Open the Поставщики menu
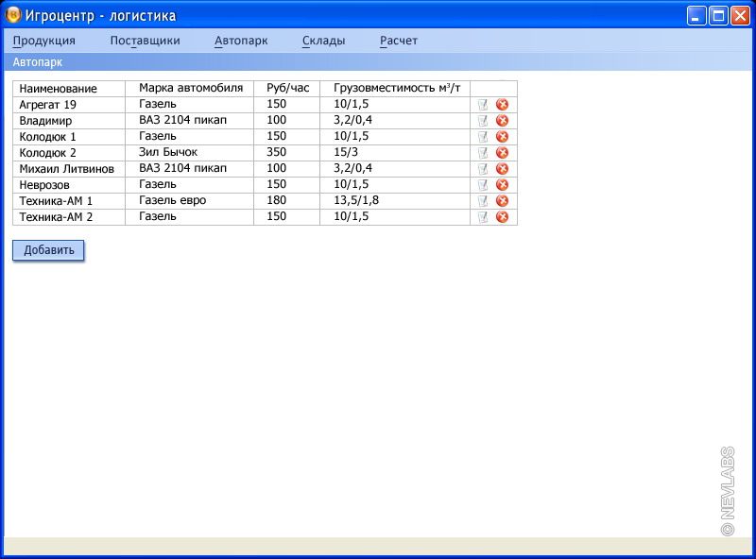This screenshot has width=756, height=559. point(145,41)
